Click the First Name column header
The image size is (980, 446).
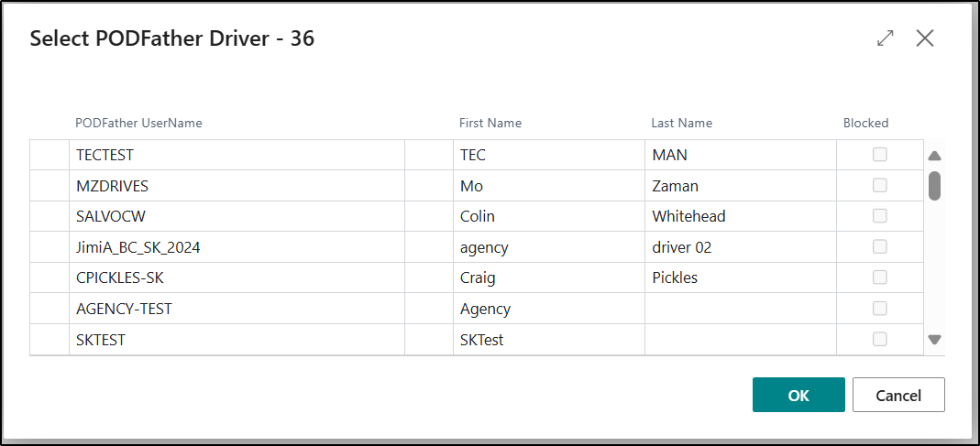tap(490, 123)
